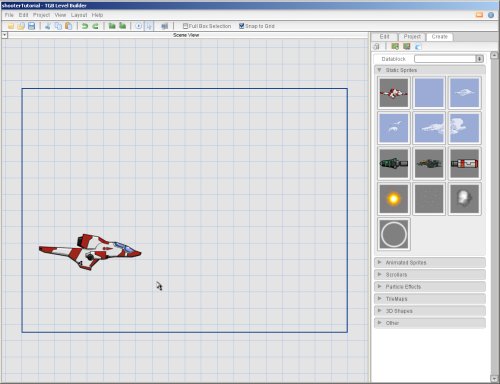
Task: Open the Edit menu in the menu bar
Action: (x=23, y=15)
